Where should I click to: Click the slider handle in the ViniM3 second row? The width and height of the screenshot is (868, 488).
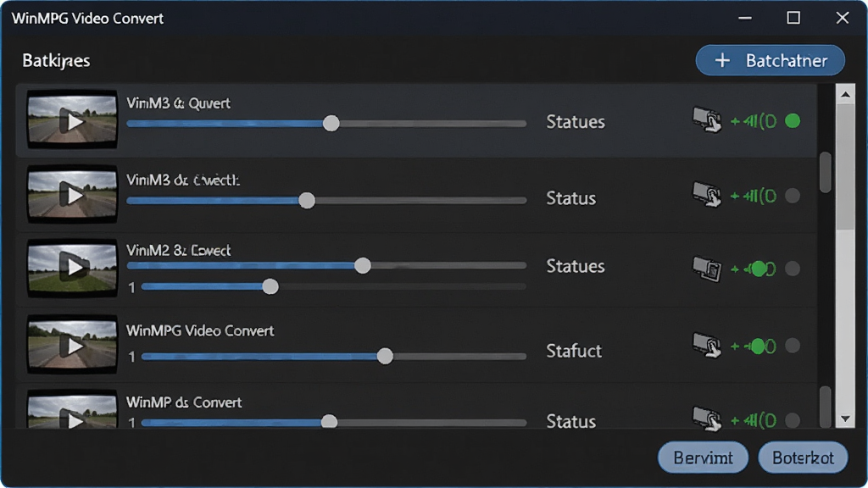pyautogui.click(x=307, y=200)
